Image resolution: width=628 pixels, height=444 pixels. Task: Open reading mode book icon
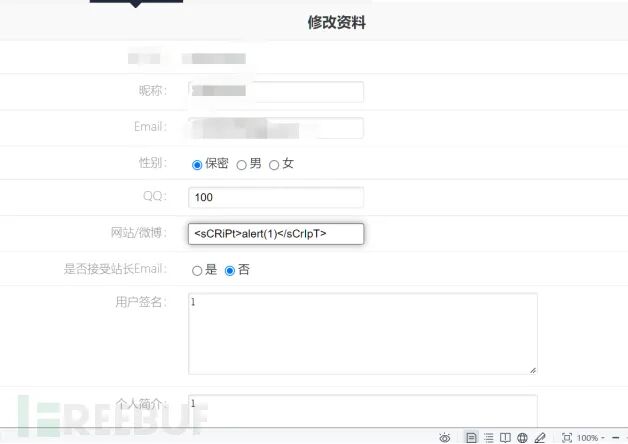pyautogui.click(x=505, y=438)
